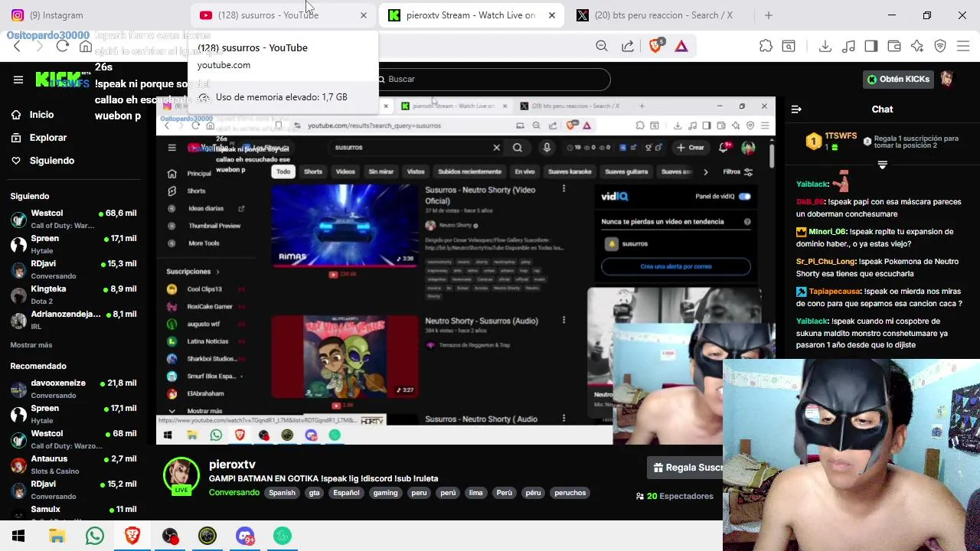This screenshot has width=980, height=551.
Task: Click DkB_86 username in chat
Action: pos(810,202)
